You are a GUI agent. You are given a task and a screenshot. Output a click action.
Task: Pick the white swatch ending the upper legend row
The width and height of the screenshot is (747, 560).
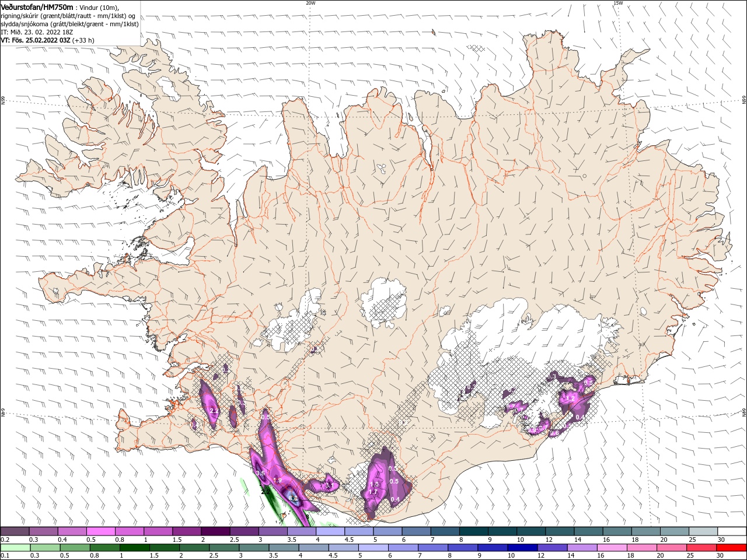point(732,531)
